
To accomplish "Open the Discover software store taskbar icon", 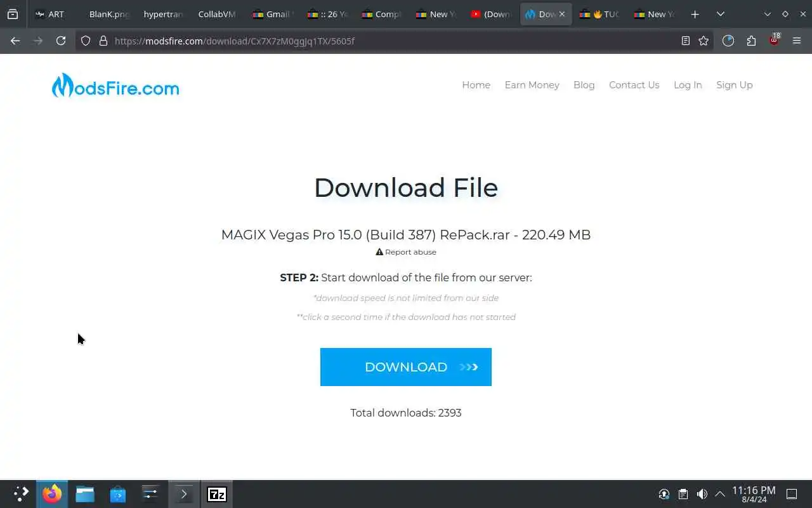I will [118, 494].
